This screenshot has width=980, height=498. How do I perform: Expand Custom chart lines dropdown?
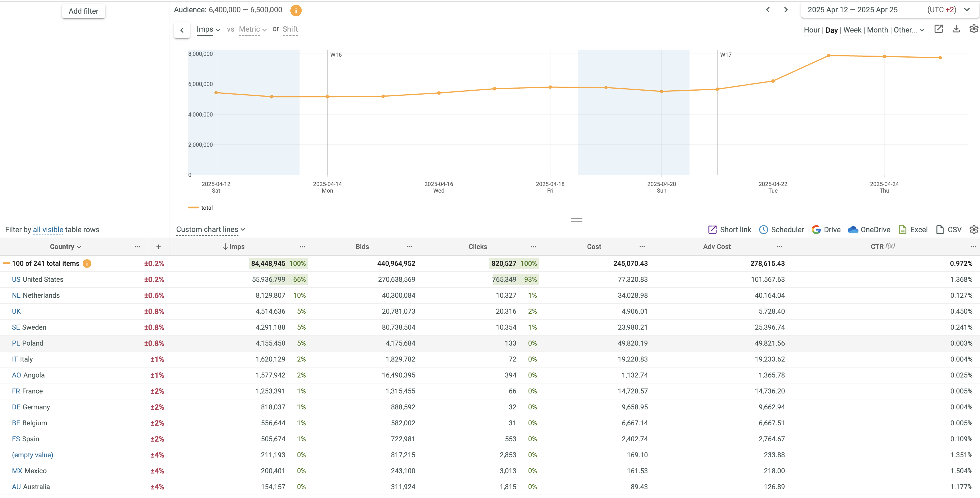[210, 229]
